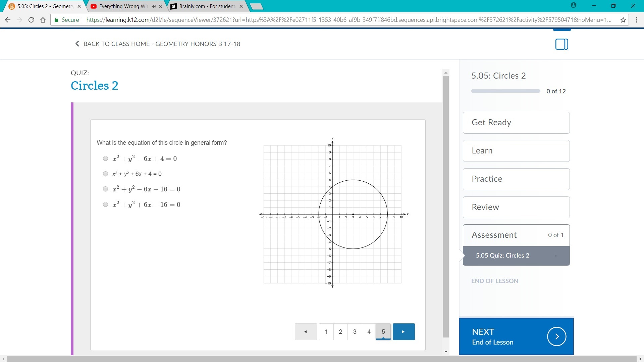
Task: Click NEXT End of Lesson button
Action: [x=516, y=336]
